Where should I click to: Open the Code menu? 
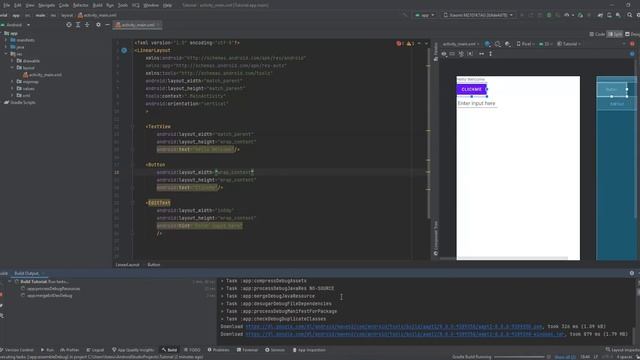64,5
